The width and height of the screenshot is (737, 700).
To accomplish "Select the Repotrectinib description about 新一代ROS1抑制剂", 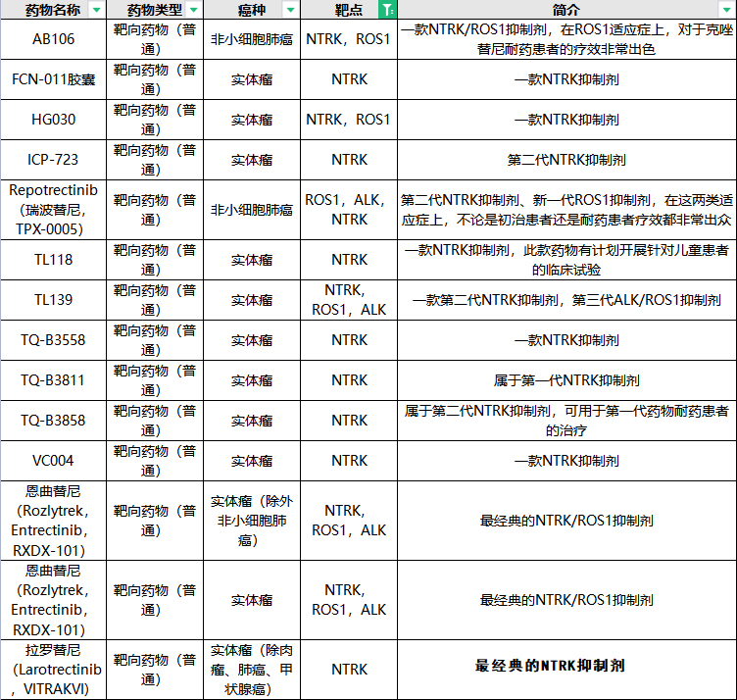I will (x=566, y=210).
